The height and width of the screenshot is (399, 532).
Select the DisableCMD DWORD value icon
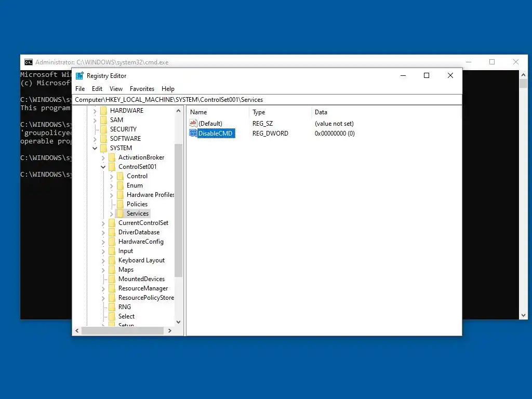click(193, 133)
